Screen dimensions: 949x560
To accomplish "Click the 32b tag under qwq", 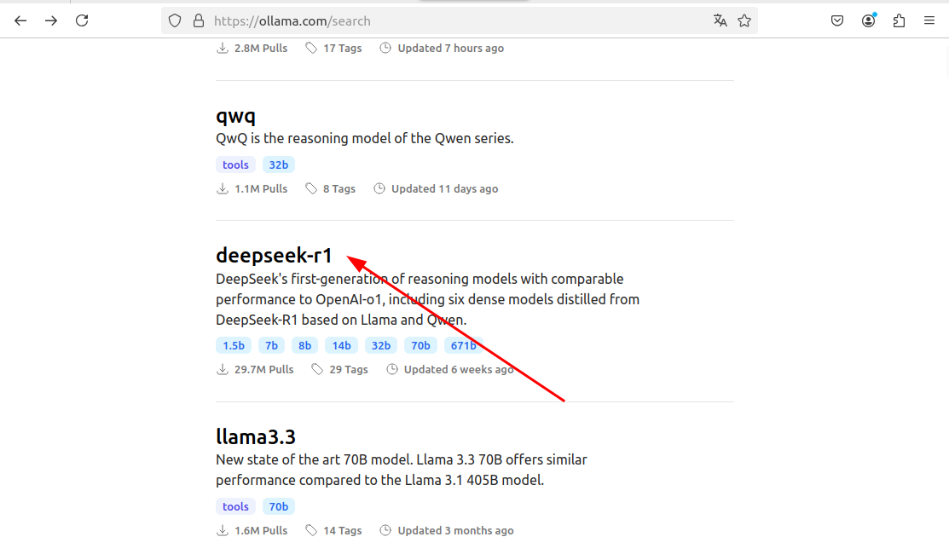I will (279, 165).
